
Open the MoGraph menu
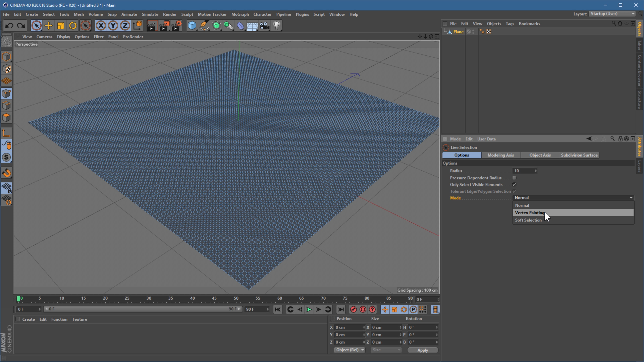(x=240, y=14)
